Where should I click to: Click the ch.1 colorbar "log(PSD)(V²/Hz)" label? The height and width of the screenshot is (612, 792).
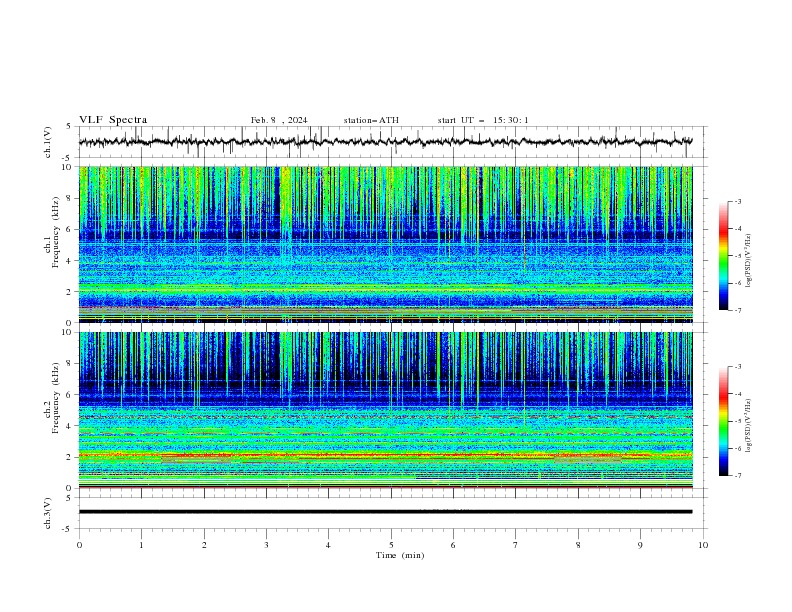749,260
